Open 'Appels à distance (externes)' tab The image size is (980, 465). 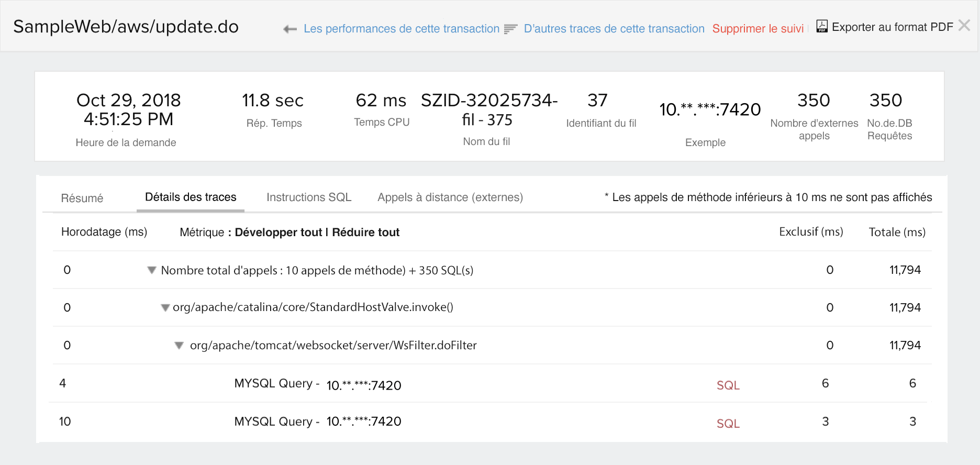pyautogui.click(x=450, y=197)
